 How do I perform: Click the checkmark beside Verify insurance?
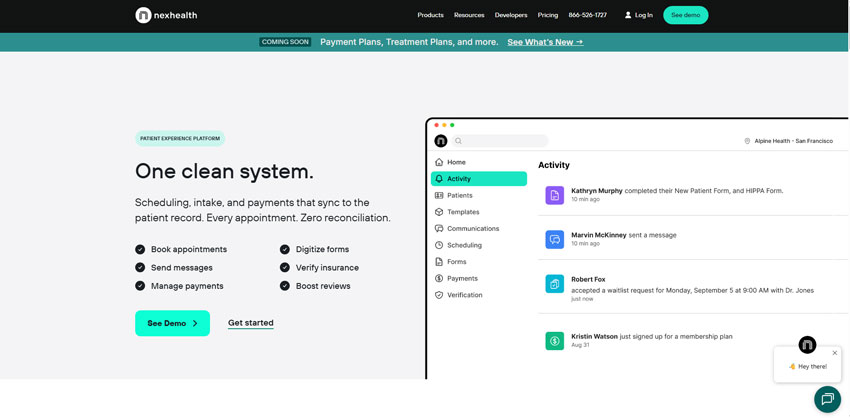pos(285,267)
